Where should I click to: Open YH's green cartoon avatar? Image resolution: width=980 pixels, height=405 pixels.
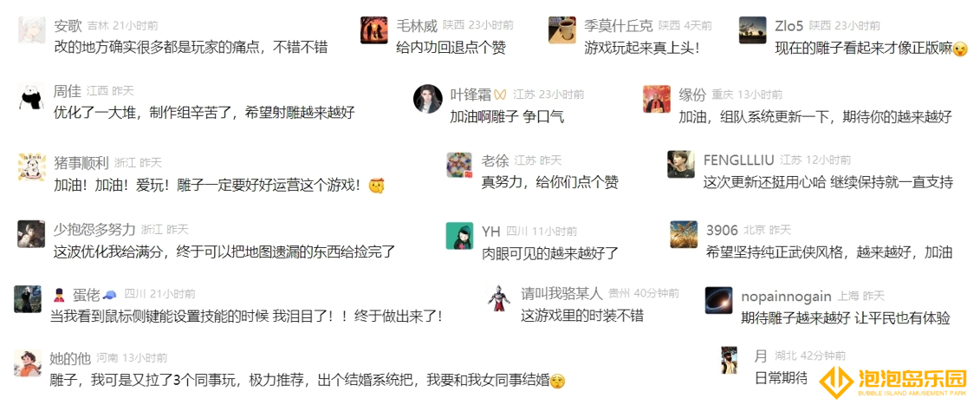tap(459, 235)
